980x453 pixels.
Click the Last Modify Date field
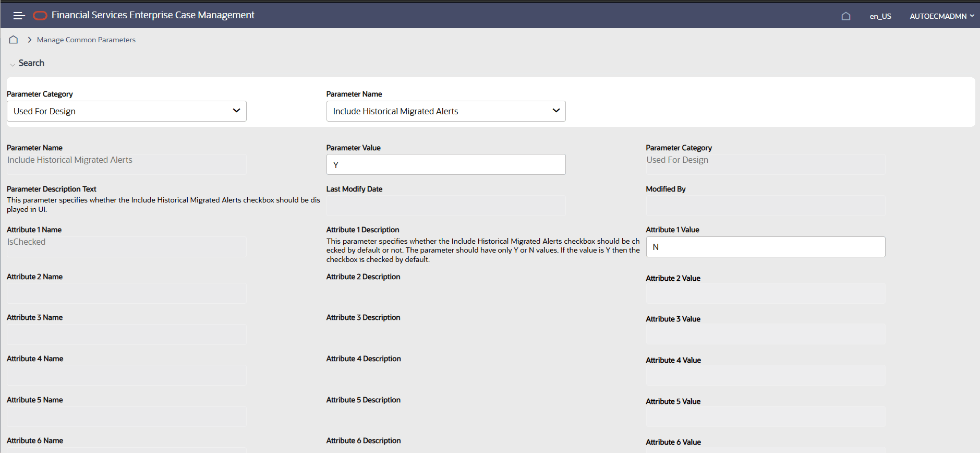pos(446,206)
